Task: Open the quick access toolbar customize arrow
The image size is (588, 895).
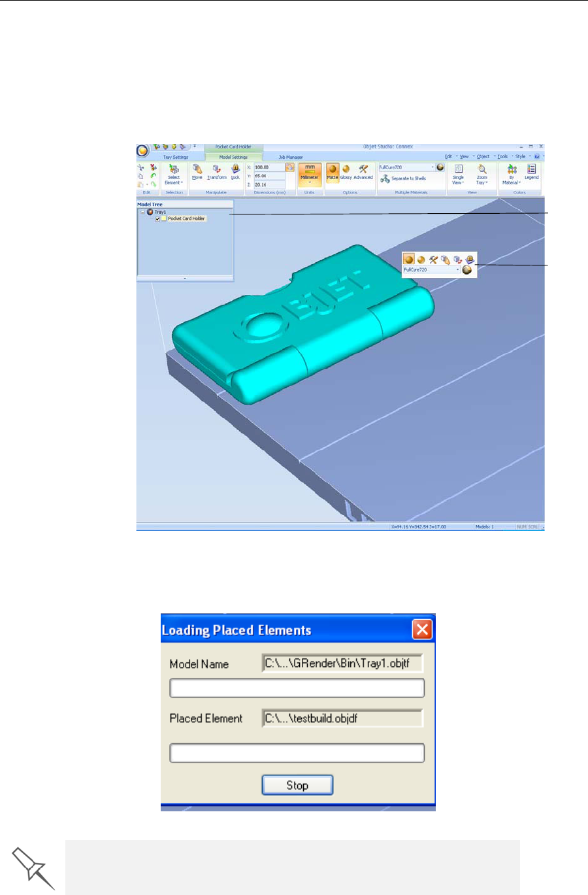Action: pyautogui.click(x=194, y=147)
